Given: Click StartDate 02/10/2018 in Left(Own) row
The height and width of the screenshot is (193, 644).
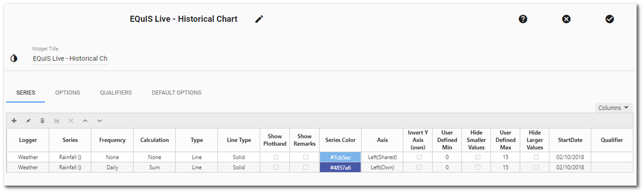Looking at the screenshot, I should click(570, 167).
